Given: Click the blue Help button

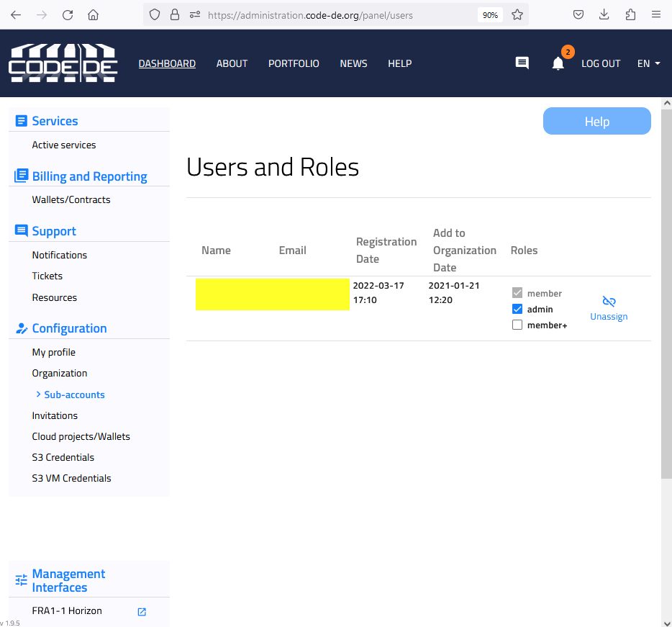Looking at the screenshot, I should (596, 121).
